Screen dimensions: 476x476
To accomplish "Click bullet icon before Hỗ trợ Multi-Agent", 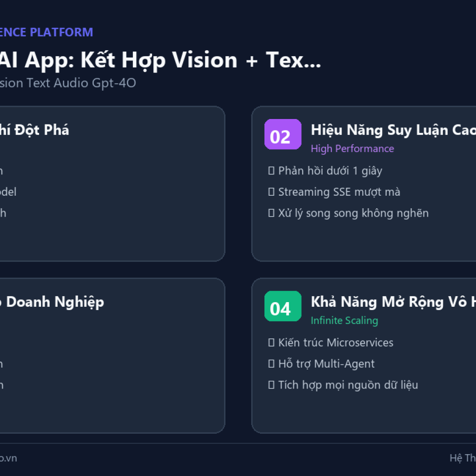I will point(271,364).
